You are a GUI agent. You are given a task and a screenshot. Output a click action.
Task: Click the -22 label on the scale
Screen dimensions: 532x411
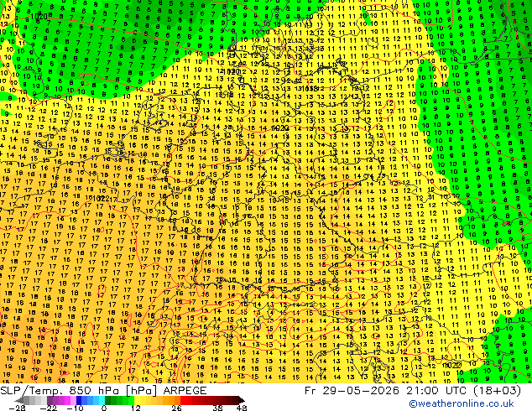(48, 408)
